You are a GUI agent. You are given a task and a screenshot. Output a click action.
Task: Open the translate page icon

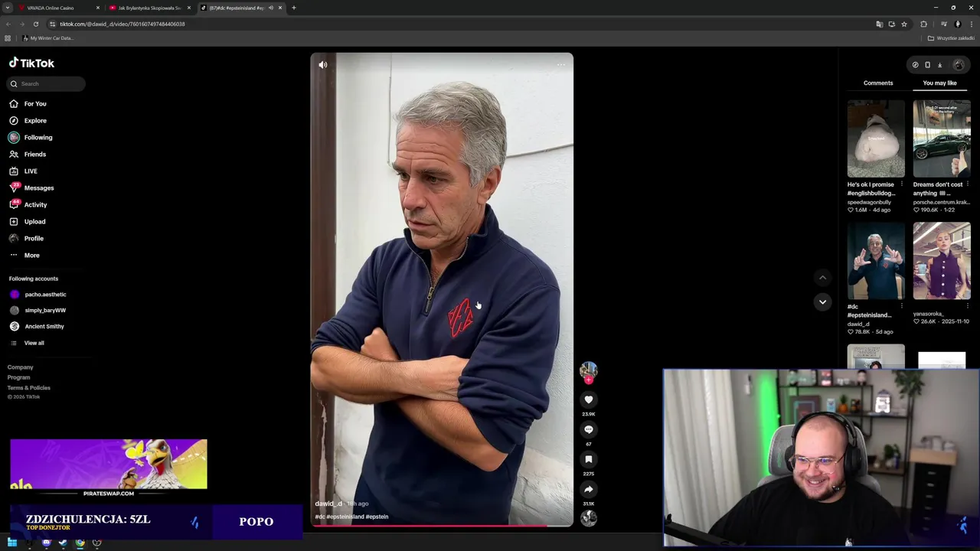879,24
